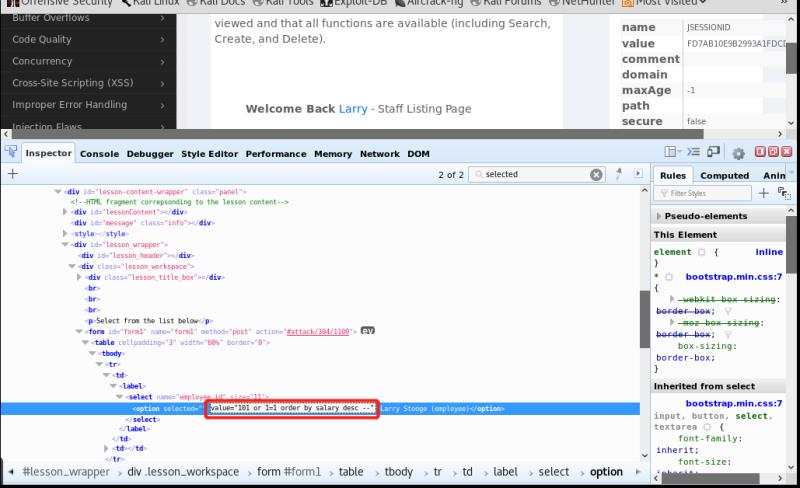Collapse the lesson_wrapper div node
The width and height of the screenshot is (800, 488).
click(x=65, y=245)
